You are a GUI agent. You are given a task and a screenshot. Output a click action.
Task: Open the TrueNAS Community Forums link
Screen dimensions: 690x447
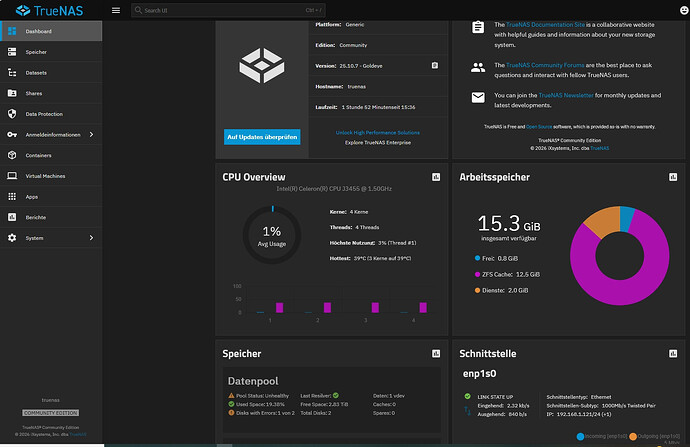point(545,65)
